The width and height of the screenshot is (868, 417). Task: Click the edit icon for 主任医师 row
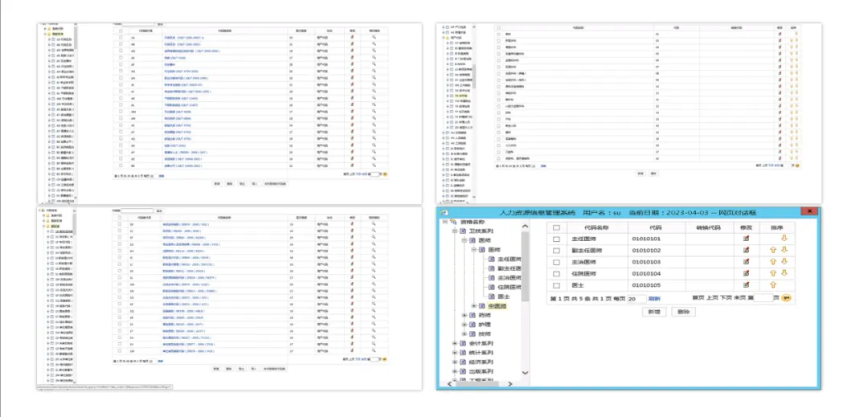(746, 239)
